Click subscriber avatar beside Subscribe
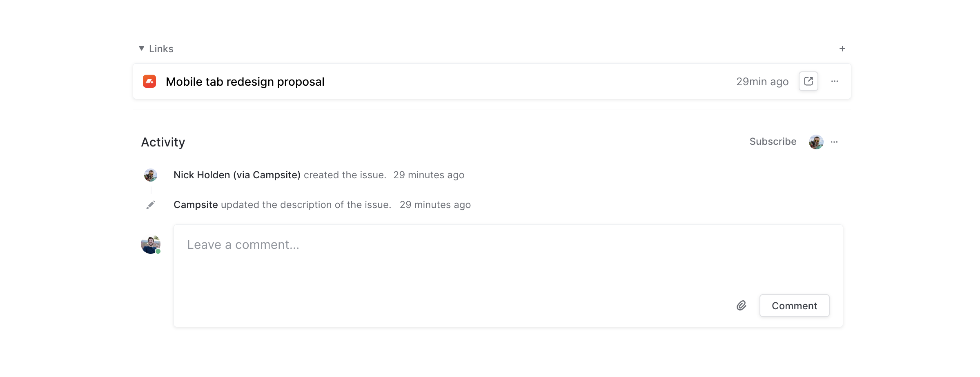Image resolution: width=980 pixels, height=377 pixels. (816, 142)
